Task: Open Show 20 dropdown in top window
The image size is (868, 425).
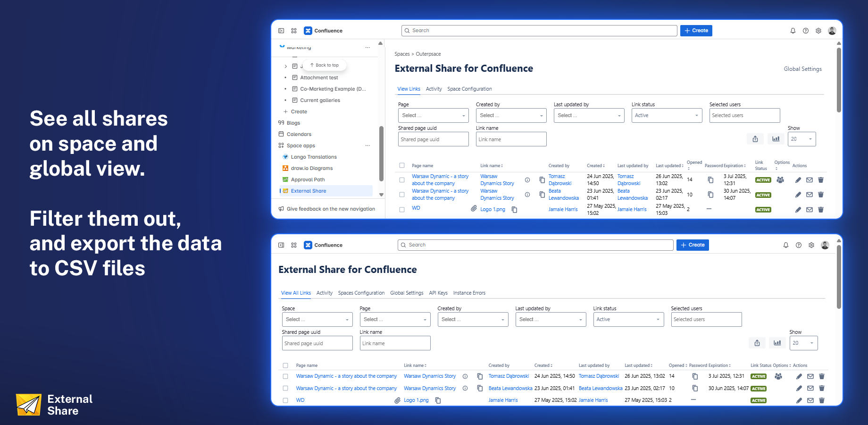Action: [x=802, y=139]
